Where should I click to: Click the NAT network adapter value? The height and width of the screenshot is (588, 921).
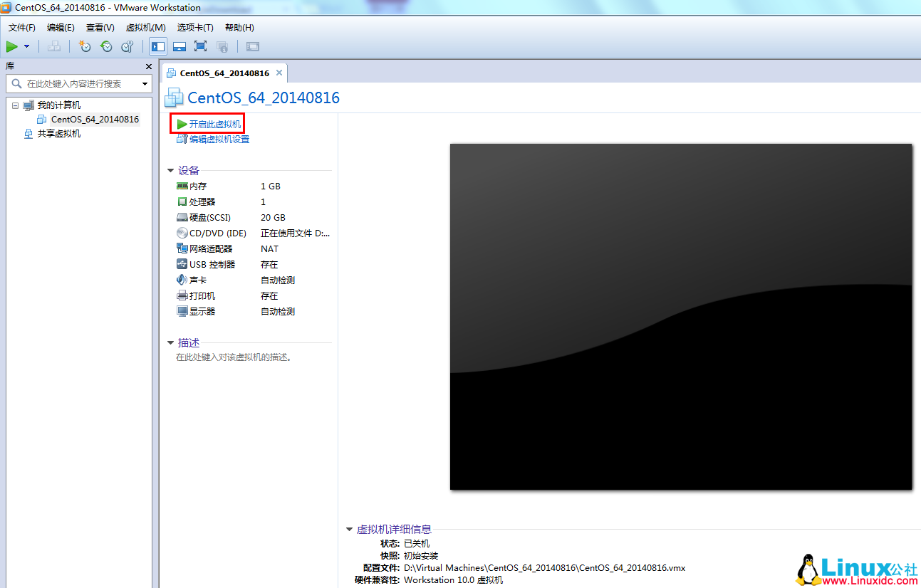point(270,248)
